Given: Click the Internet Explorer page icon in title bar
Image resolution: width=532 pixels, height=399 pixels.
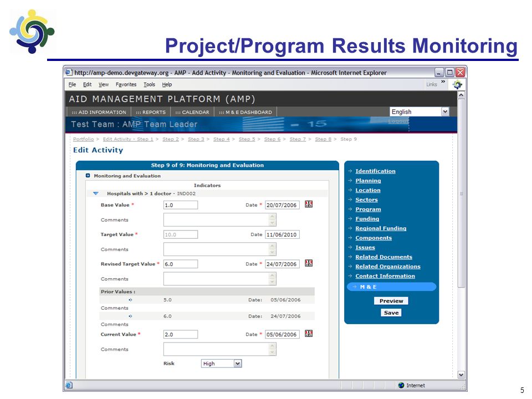Looking at the screenshot, I should (x=69, y=72).
